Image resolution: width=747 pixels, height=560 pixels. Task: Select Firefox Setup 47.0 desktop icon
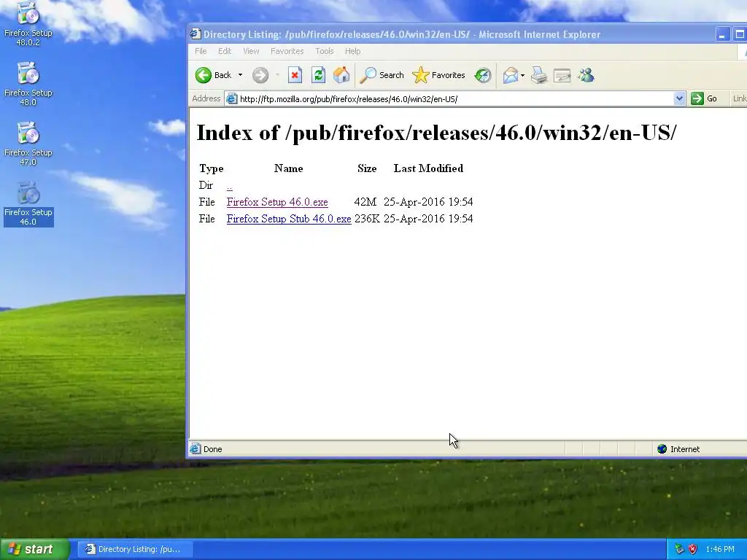(28, 144)
